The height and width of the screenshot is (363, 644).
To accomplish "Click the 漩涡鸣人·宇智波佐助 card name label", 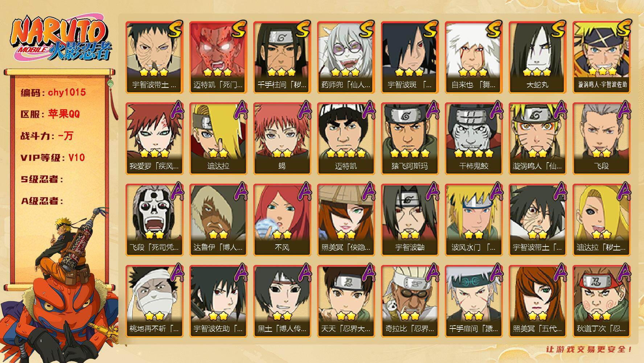I will [601, 85].
